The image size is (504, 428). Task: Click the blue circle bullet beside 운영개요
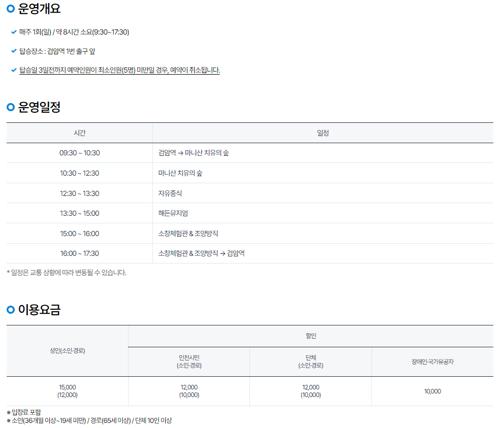pyautogui.click(x=11, y=9)
